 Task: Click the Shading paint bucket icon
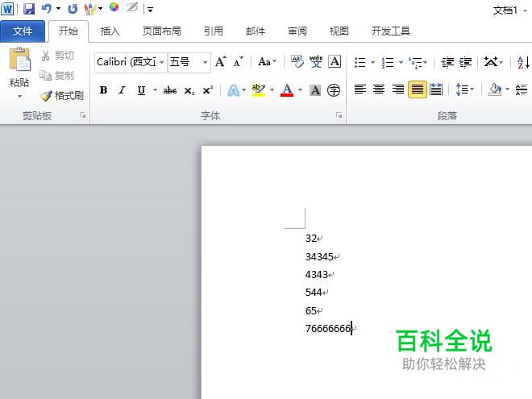(x=495, y=89)
